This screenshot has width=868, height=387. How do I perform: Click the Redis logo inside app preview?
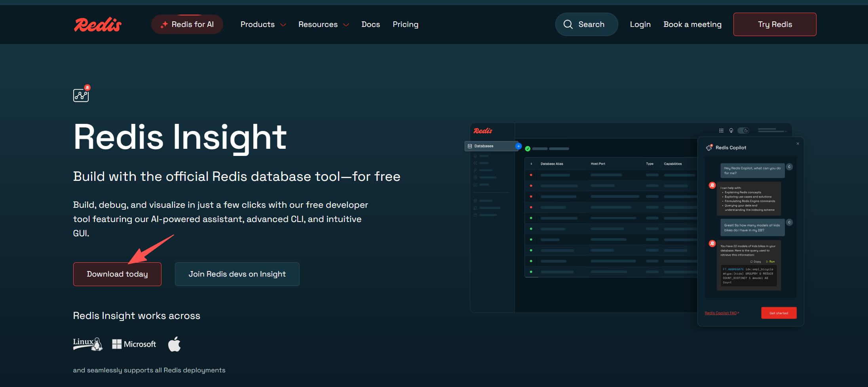[483, 131]
